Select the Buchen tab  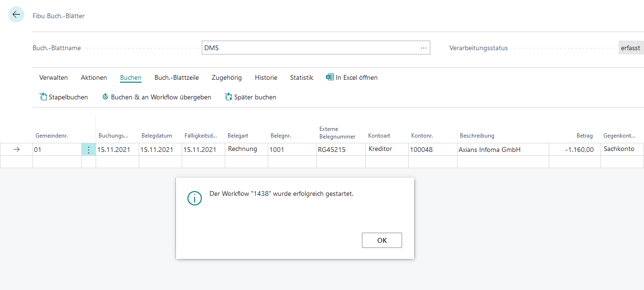coord(131,77)
